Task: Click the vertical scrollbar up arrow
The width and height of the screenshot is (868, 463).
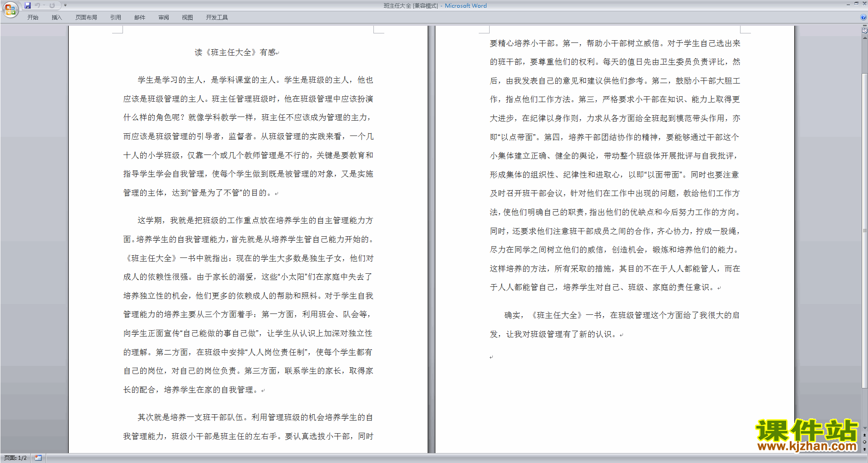Action: click(865, 38)
